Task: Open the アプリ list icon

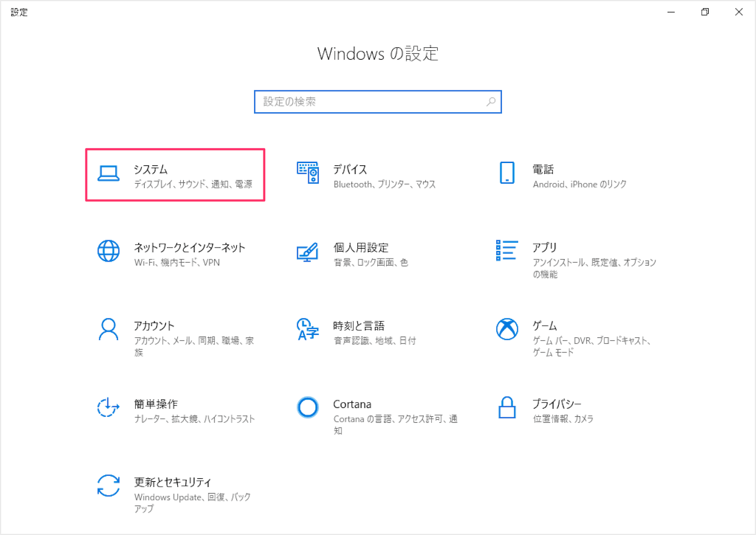Action: (x=507, y=250)
